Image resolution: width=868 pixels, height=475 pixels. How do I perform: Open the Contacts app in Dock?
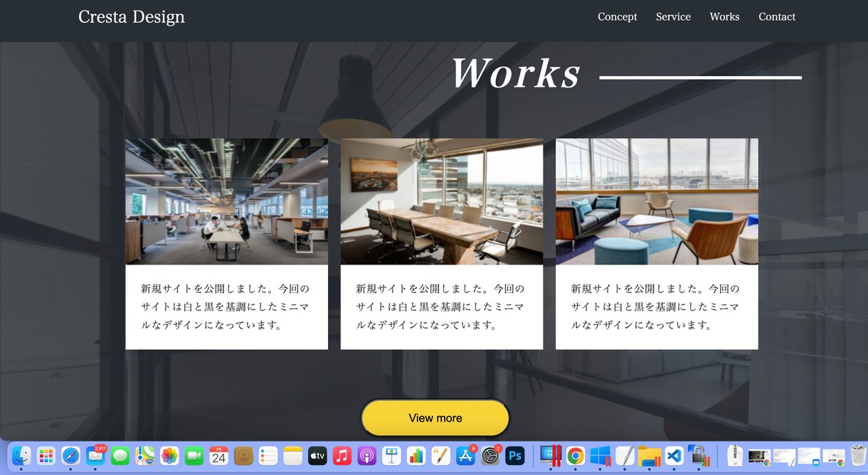(x=244, y=456)
